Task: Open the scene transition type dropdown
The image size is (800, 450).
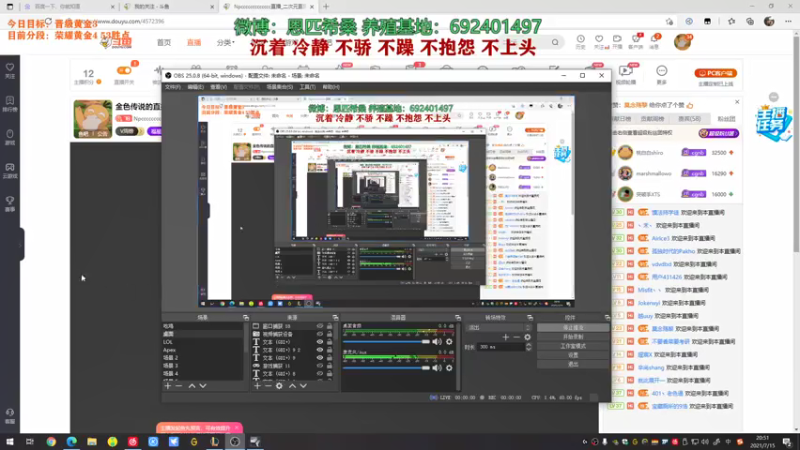Action: click(499, 328)
